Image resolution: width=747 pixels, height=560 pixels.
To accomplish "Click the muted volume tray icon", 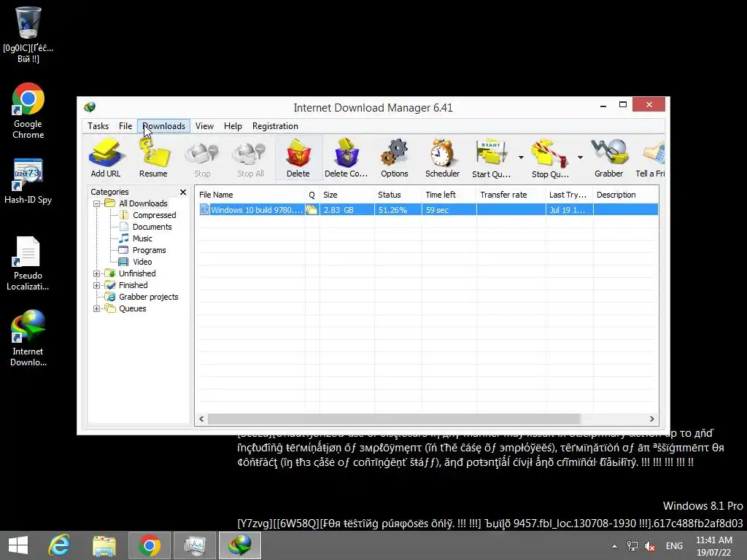I will tap(650, 546).
